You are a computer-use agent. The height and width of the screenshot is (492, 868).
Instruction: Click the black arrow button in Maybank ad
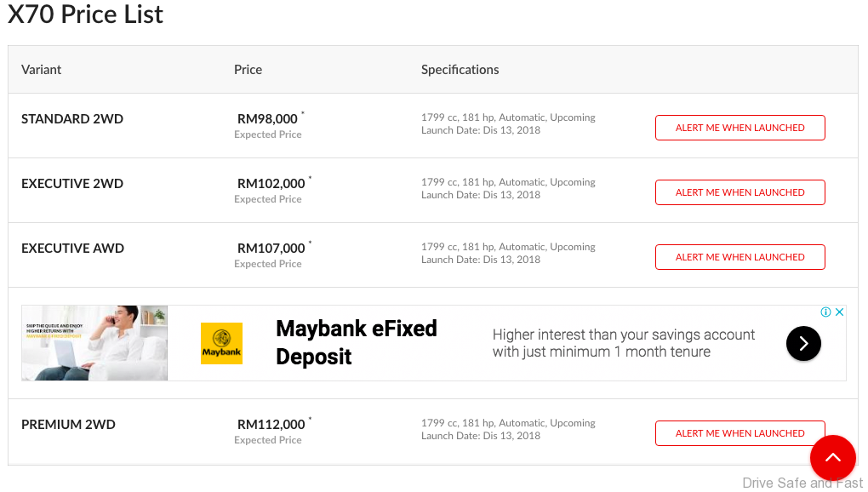point(803,343)
